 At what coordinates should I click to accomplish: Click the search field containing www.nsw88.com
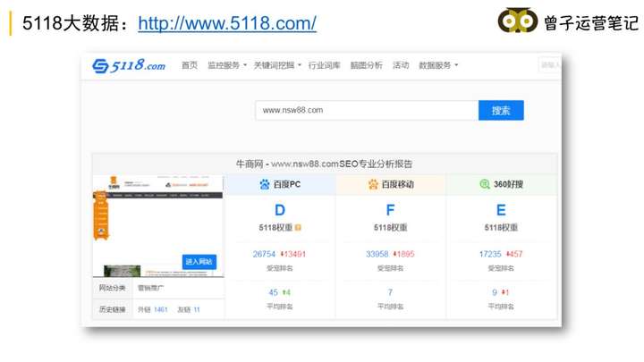click(x=367, y=111)
